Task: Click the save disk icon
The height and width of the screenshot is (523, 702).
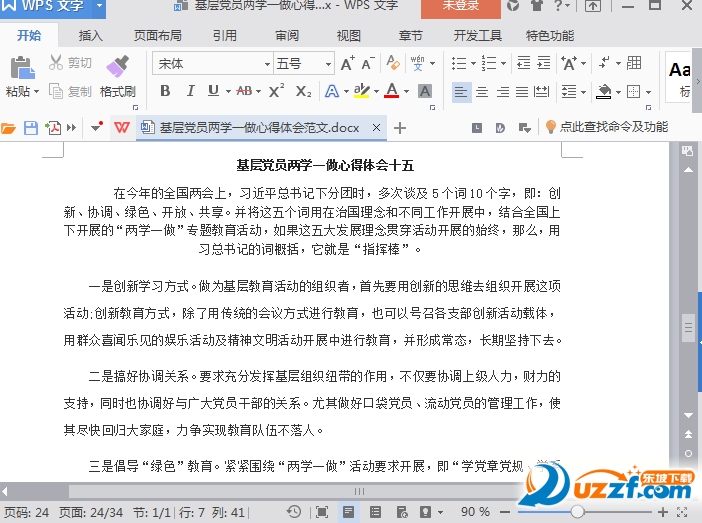Action: [31, 128]
